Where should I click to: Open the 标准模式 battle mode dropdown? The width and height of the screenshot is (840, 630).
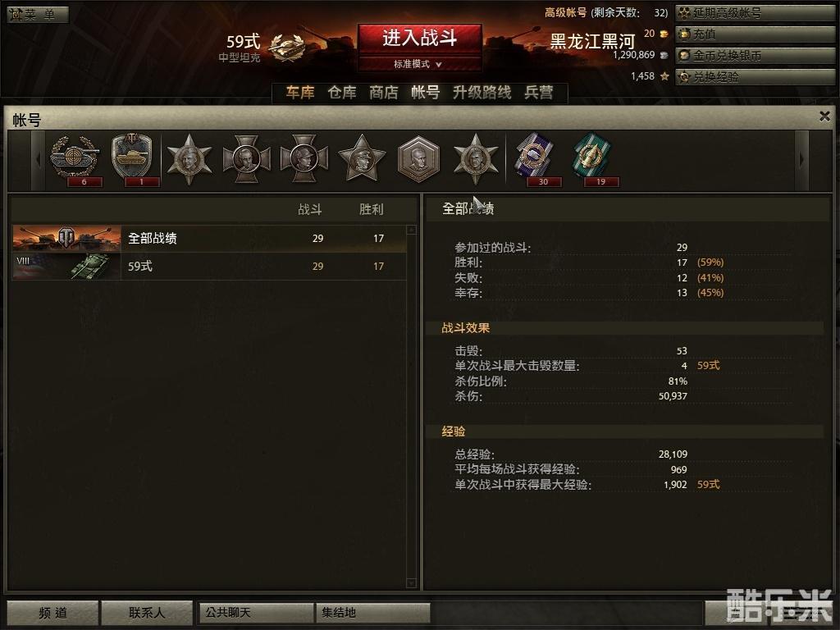point(419,64)
